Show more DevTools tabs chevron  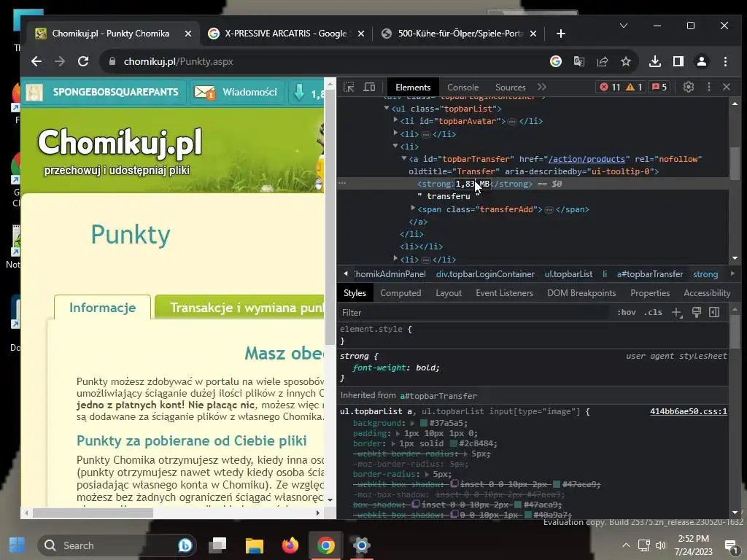pyautogui.click(x=542, y=87)
